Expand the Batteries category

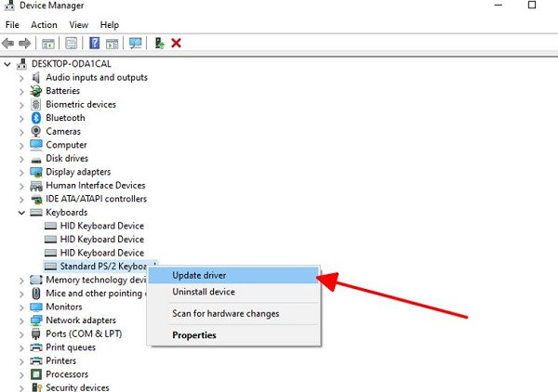21,91
